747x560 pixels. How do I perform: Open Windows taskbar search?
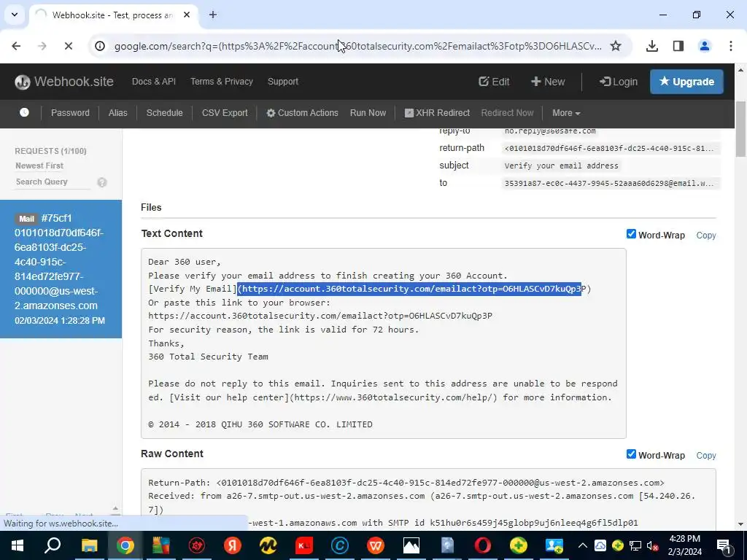[x=53, y=545]
